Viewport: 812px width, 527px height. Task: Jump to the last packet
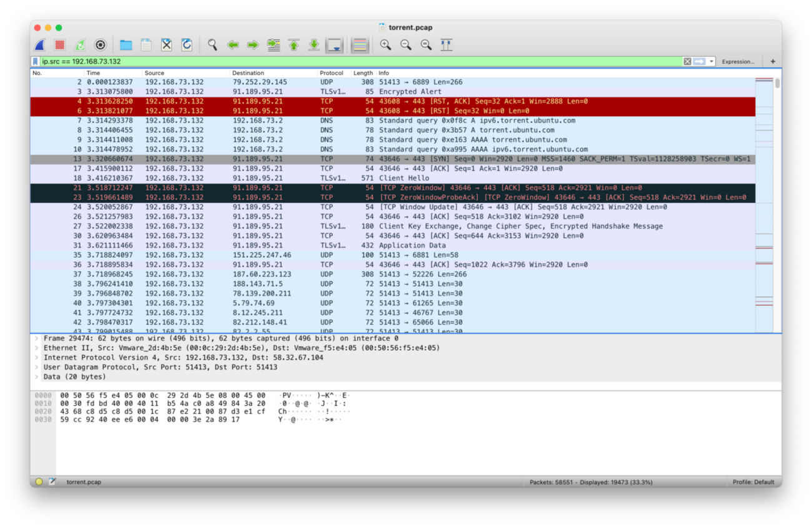pyautogui.click(x=314, y=45)
